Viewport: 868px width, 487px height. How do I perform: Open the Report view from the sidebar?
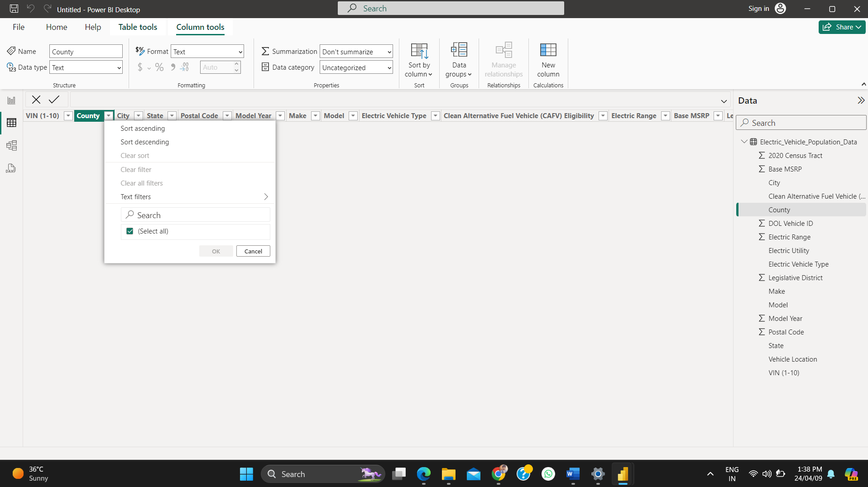11,100
